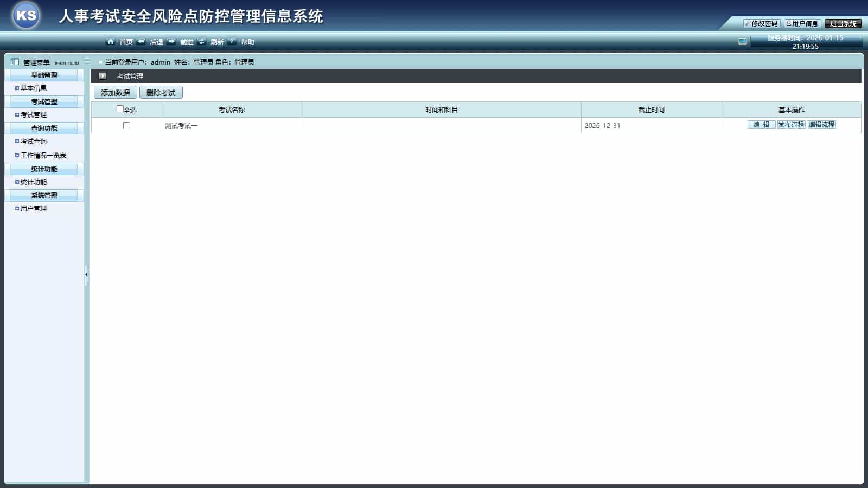Click 发布流程 for 测试考试一

coord(791,125)
